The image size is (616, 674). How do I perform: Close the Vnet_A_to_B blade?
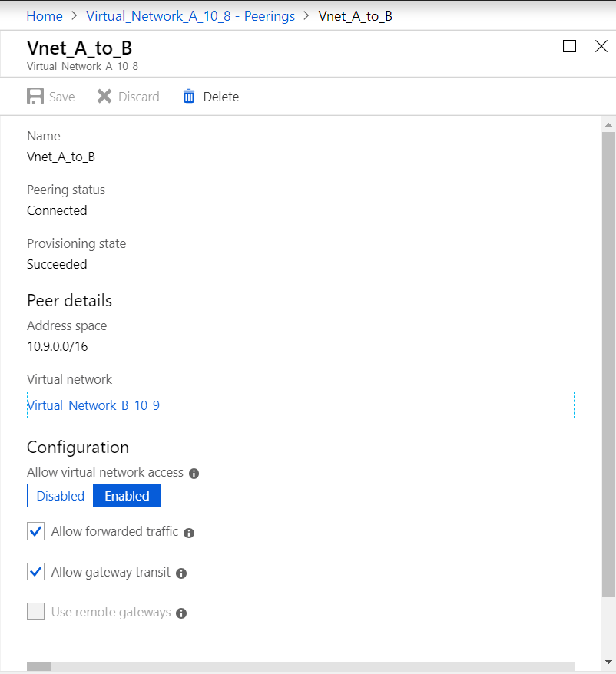pos(601,46)
